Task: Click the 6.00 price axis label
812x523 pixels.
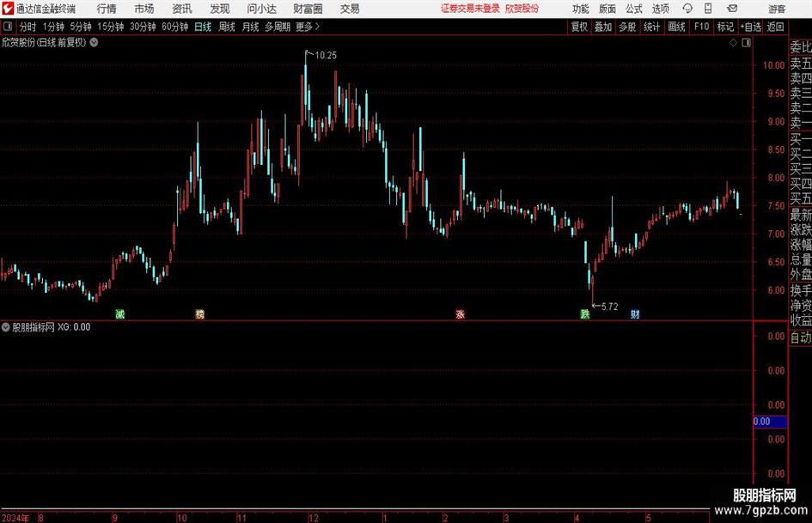Action: [776, 290]
